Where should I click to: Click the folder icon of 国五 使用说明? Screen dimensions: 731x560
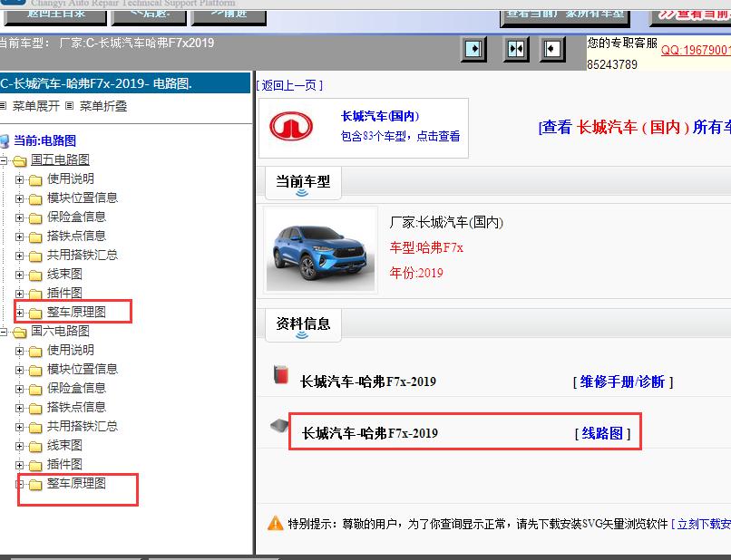35,179
